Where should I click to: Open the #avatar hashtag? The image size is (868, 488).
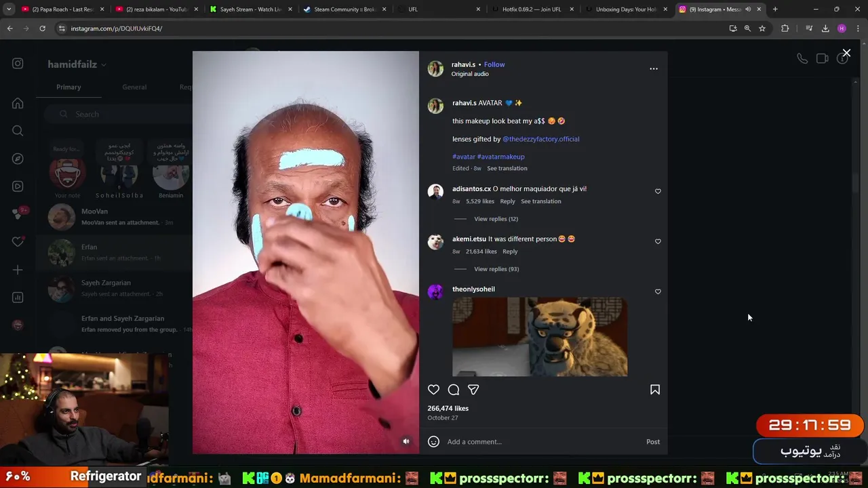click(x=464, y=157)
